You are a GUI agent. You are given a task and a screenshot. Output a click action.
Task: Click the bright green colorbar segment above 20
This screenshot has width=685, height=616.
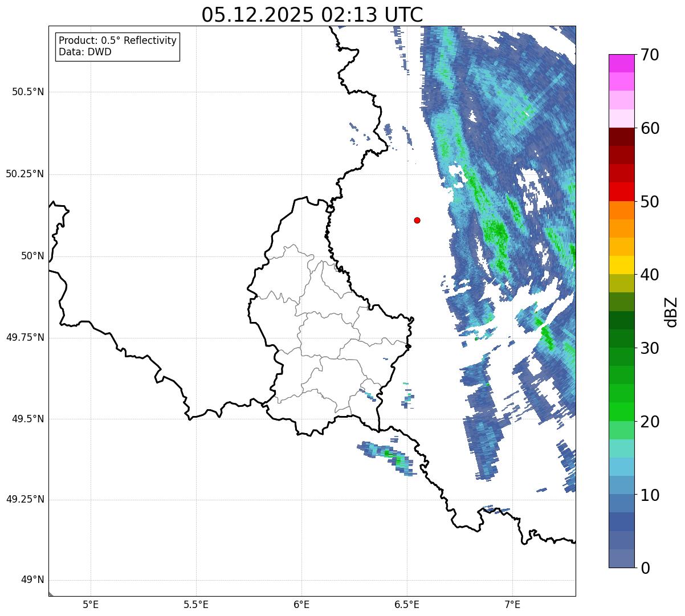(622, 412)
